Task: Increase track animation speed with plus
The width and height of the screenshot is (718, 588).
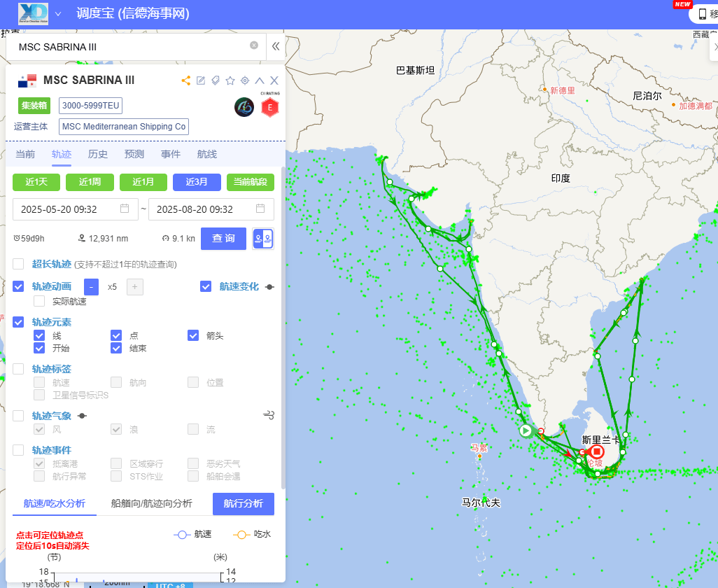Action: coord(134,287)
